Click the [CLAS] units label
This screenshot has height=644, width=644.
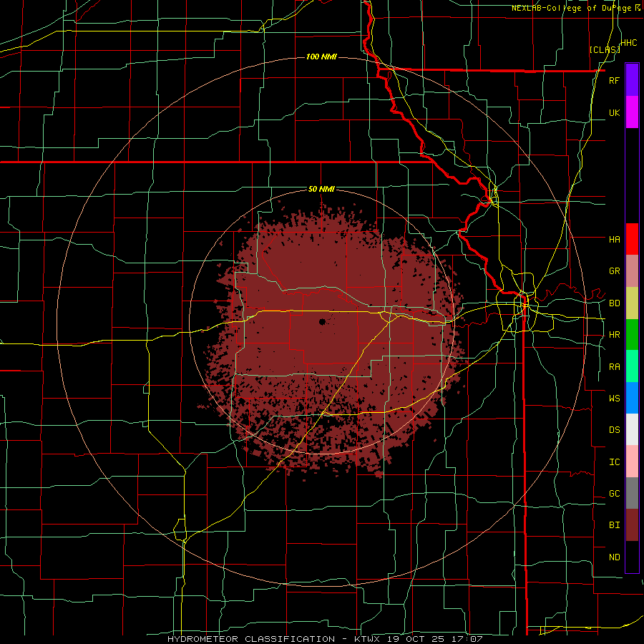pyautogui.click(x=605, y=49)
